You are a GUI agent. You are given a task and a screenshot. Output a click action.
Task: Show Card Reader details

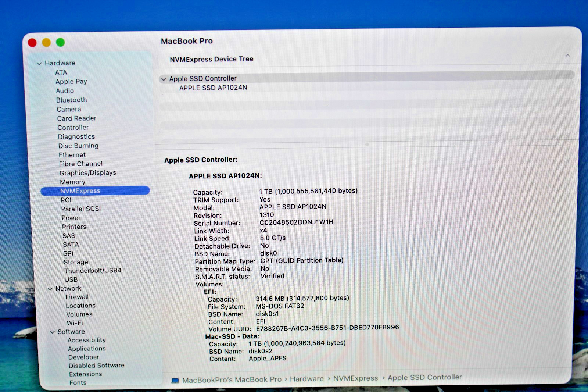77,118
